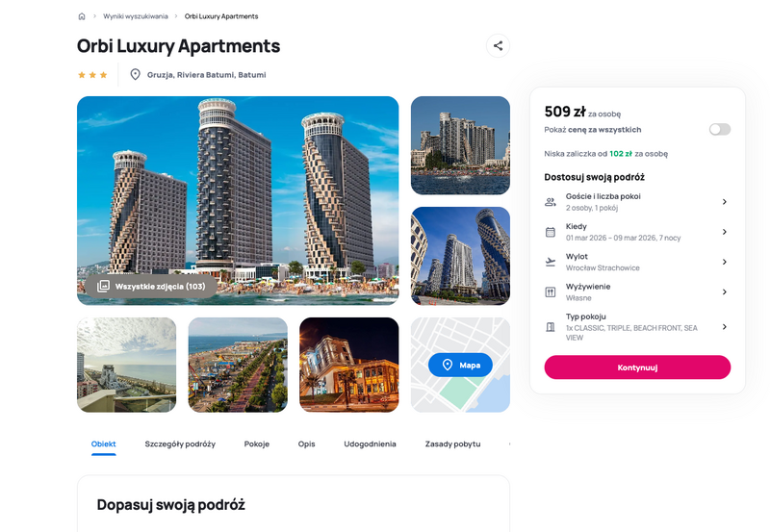Click the location pin next to Gruzja
Screen dimensions: 770x532
click(135, 75)
